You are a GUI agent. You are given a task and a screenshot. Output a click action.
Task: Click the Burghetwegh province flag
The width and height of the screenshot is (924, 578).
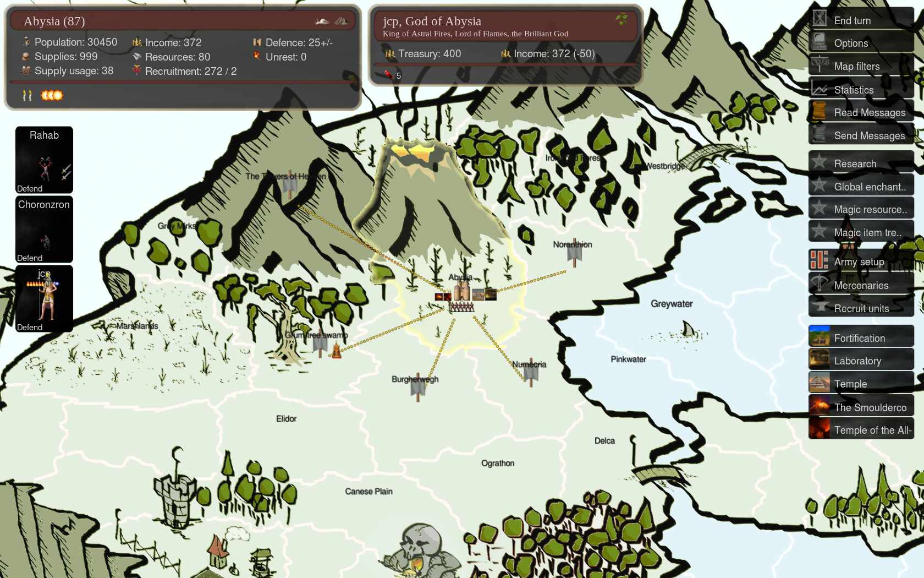[x=418, y=389]
